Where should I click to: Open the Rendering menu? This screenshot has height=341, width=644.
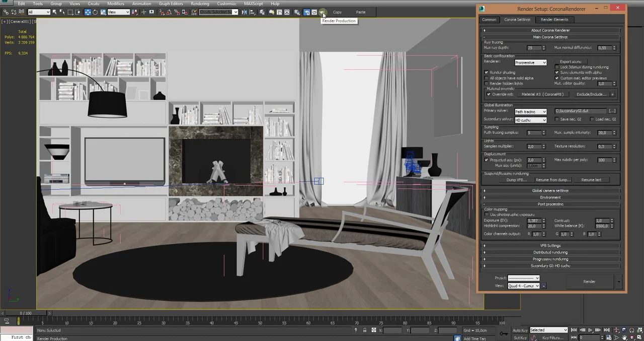200,4
